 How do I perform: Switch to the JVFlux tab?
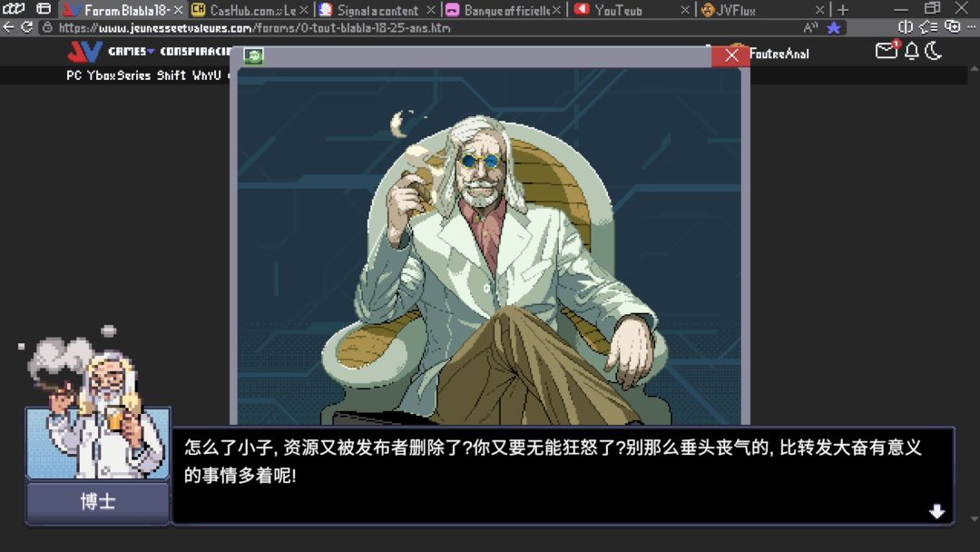(762, 10)
